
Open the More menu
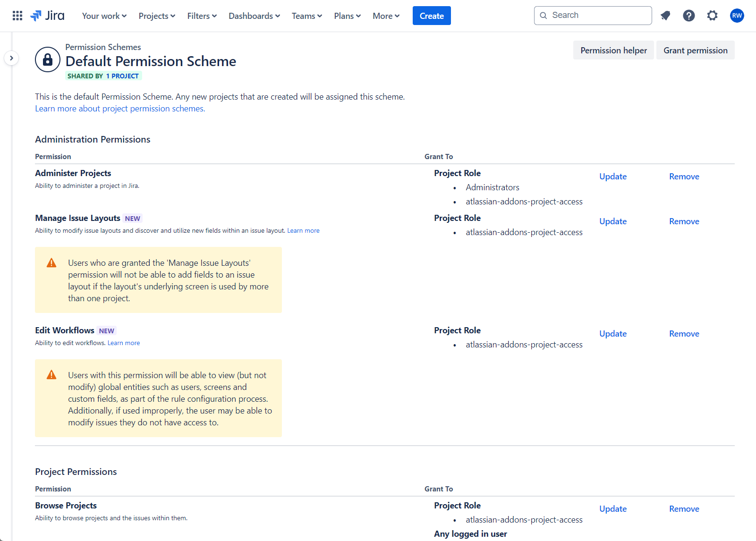385,16
